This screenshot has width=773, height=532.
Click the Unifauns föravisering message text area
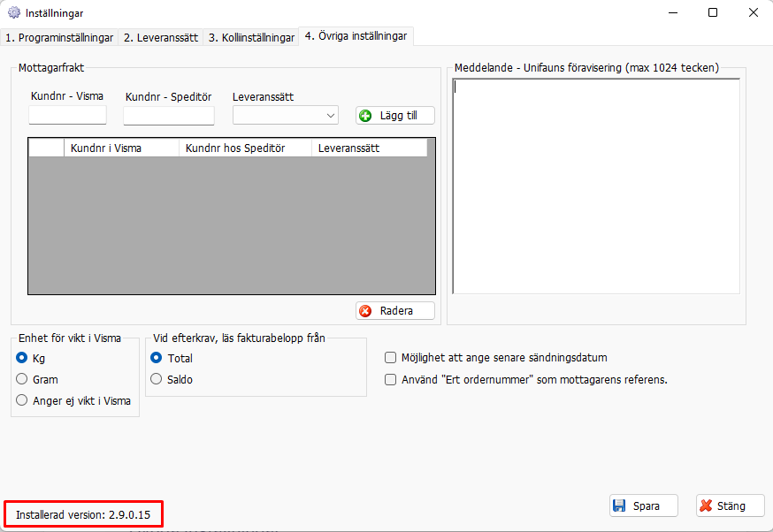coord(596,186)
